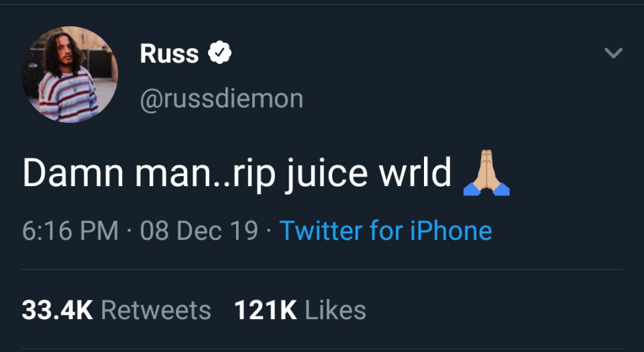Select the word "juice" in the tweet
Image resolution: width=644 pixels, height=352 pixels.
tap(321, 173)
